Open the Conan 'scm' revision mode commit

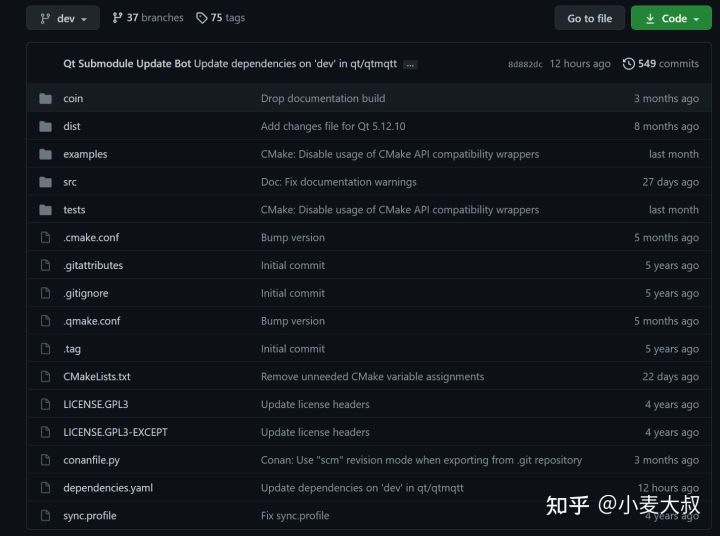pyautogui.click(x=421, y=460)
